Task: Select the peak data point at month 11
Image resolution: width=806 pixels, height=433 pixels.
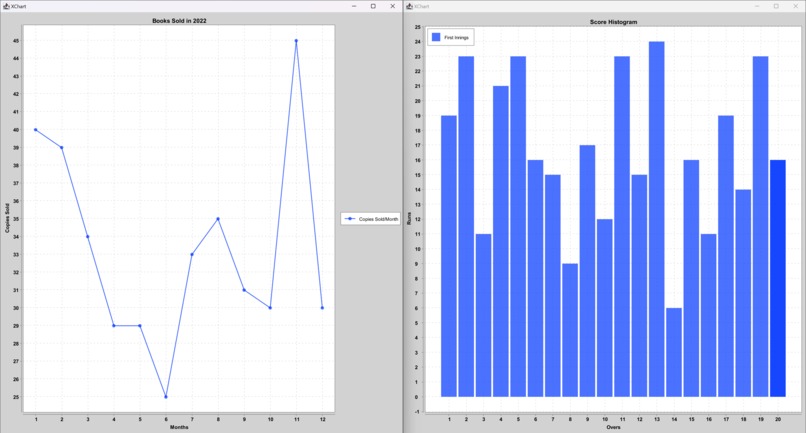Action: coord(296,41)
